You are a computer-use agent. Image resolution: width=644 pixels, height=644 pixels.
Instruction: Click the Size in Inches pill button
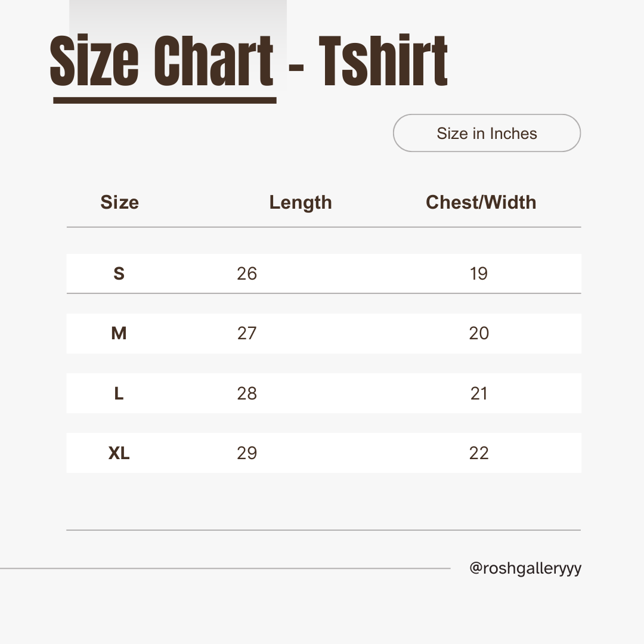coord(487,133)
